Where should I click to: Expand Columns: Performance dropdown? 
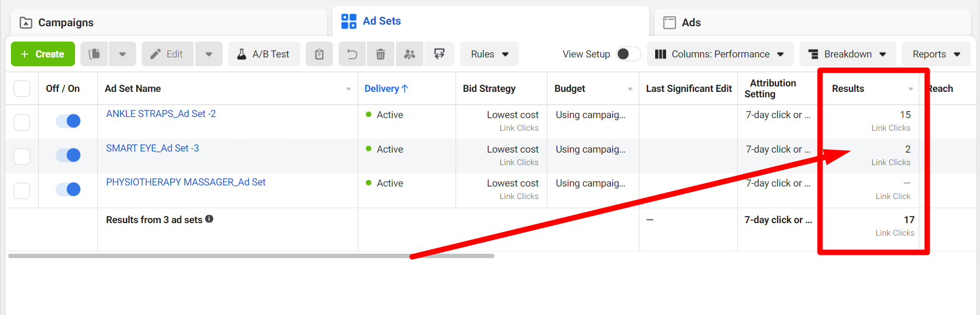pyautogui.click(x=720, y=54)
